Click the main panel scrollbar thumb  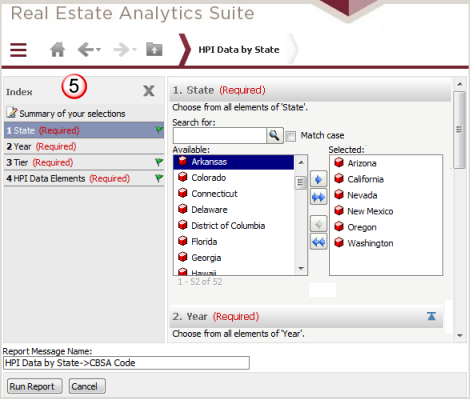pos(460,130)
